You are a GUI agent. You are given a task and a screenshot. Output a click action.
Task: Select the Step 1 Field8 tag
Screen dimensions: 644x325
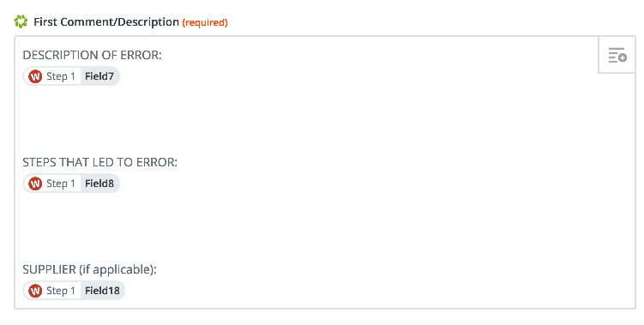point(71,184)
